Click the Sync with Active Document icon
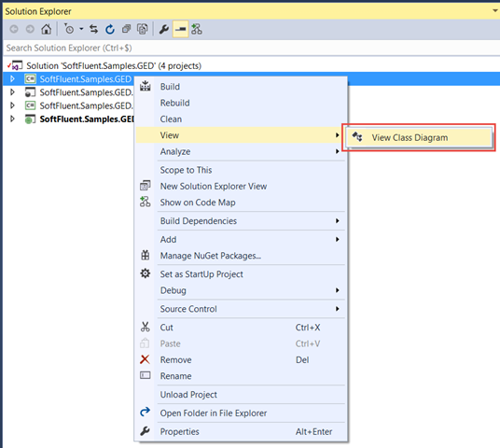 coord(93,29)
